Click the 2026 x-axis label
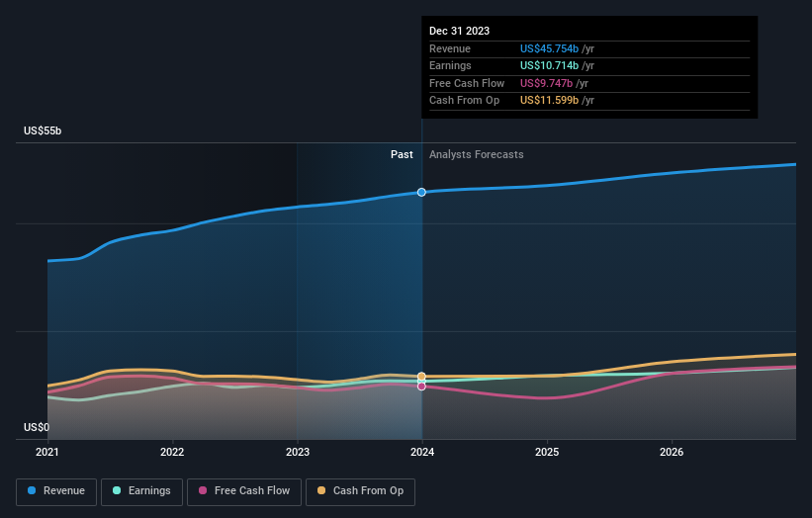Screen dimensions: 812x518 [x=672, y=453]
